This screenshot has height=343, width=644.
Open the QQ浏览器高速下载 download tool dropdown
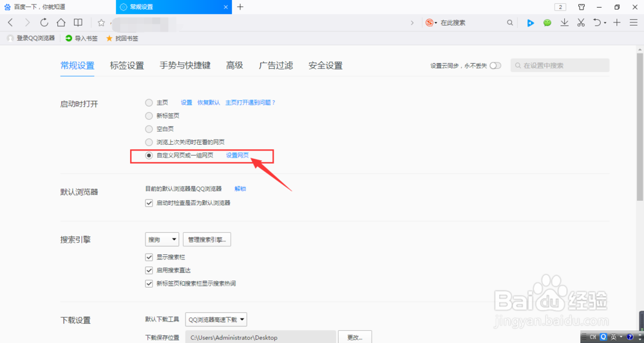pyautogui.click(x=216, y=319)
